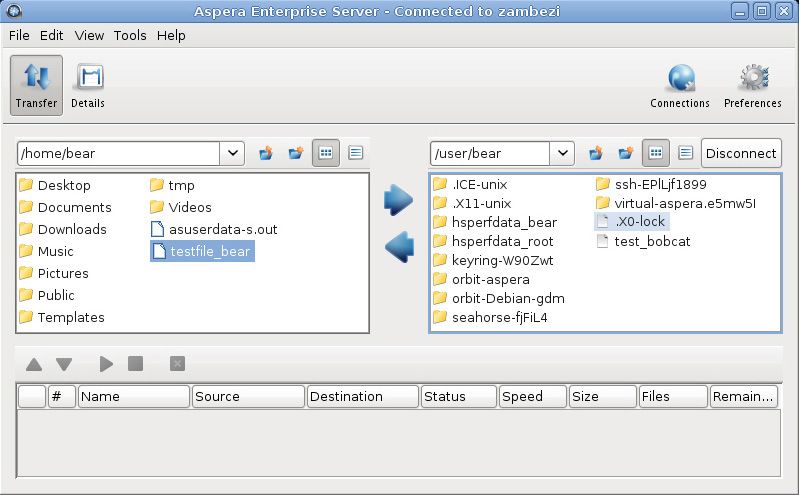Image resolution: width=799 pixels, height=495 pixels.
Task: Sort transfers by the Speed column
Action: point(533,396)
